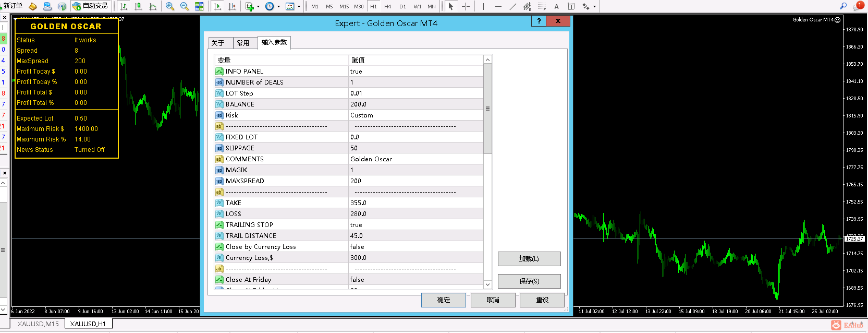Click the 加载(L) load button
868x333 pixels.
click(x=529, y=259)
